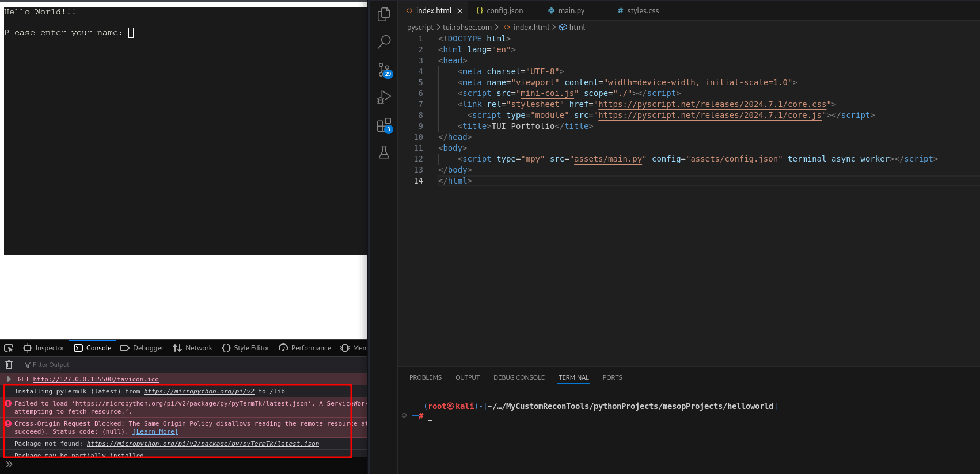980x474 pixels.
Task: Open the PROBLEMS panel tab
Action: [x=425, y=377]
